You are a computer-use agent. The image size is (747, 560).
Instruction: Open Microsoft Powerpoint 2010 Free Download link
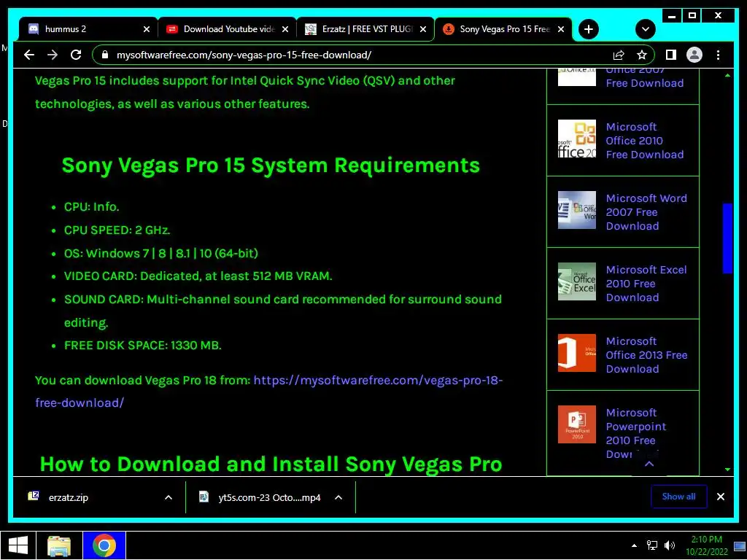tap(636, 433)
